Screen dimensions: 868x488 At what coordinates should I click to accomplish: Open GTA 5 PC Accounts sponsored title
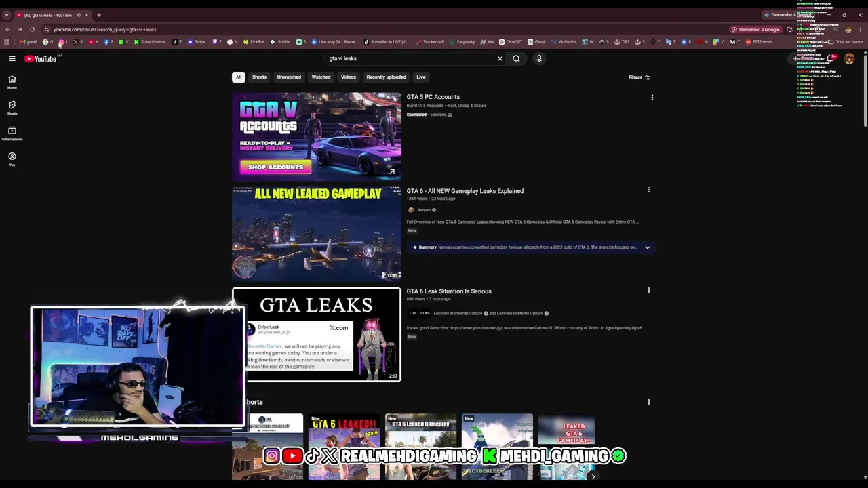(x=433, y=97)
